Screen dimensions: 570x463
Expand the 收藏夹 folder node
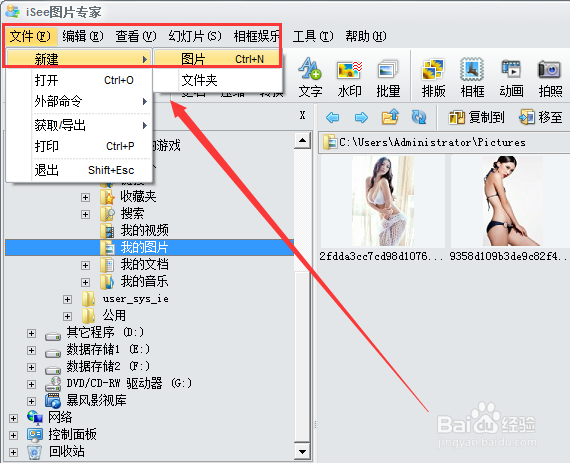click(x=85, y=197)
